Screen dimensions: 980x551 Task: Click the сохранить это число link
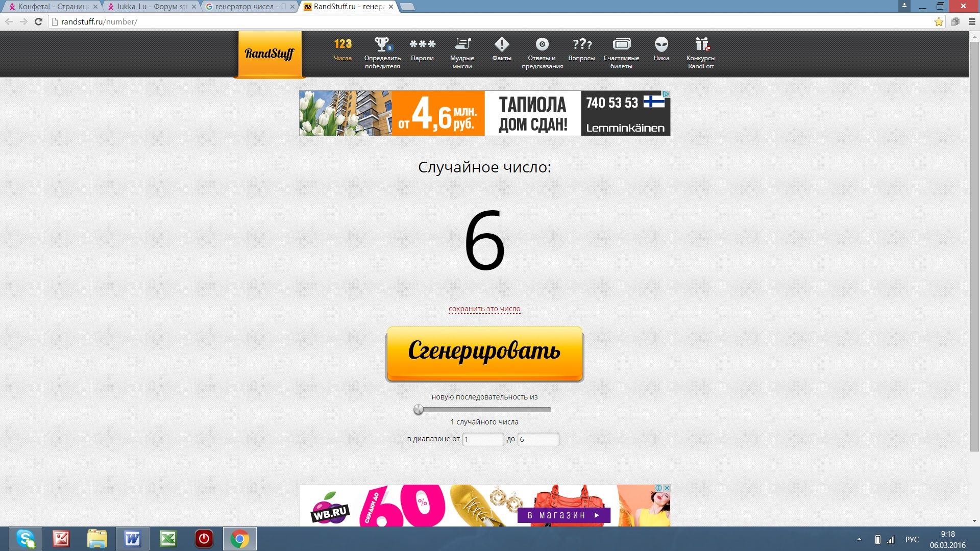coord(484,309)
